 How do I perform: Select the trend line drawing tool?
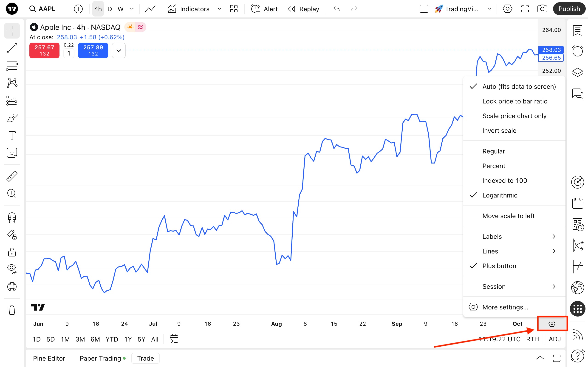point(12,48)
